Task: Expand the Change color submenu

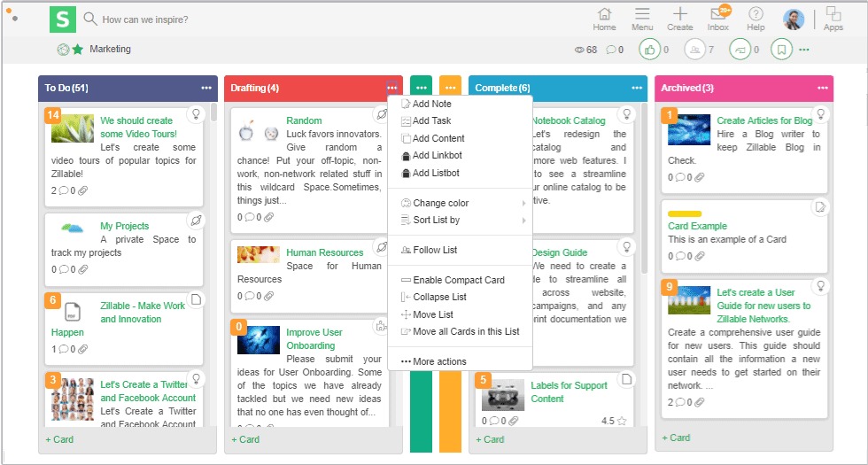Action: coord(460,203)
